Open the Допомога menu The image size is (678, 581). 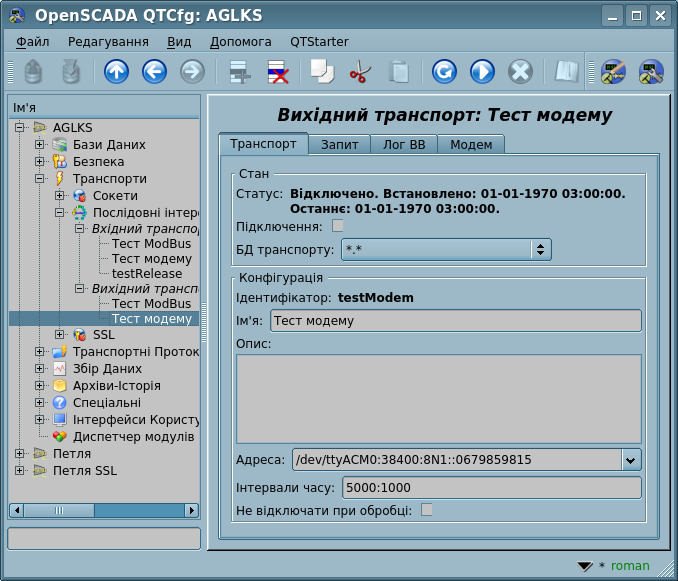240,42
